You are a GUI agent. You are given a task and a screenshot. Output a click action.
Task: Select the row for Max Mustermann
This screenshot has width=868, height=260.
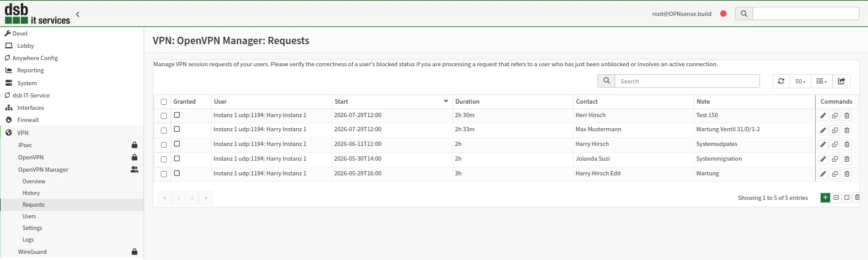[x=164, y=131]
